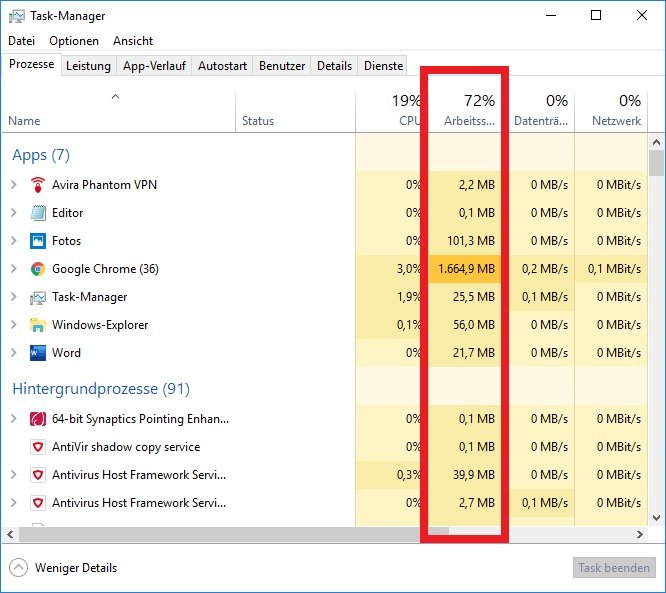Click the Editor notepad icon
This screenshot has height=593, width=666.
38,213
